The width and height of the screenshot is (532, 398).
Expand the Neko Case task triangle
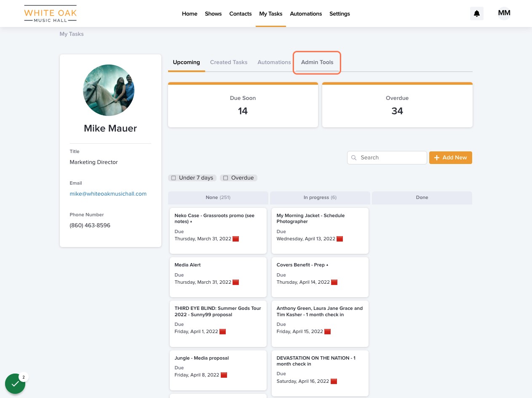click(x=191, y=222)
